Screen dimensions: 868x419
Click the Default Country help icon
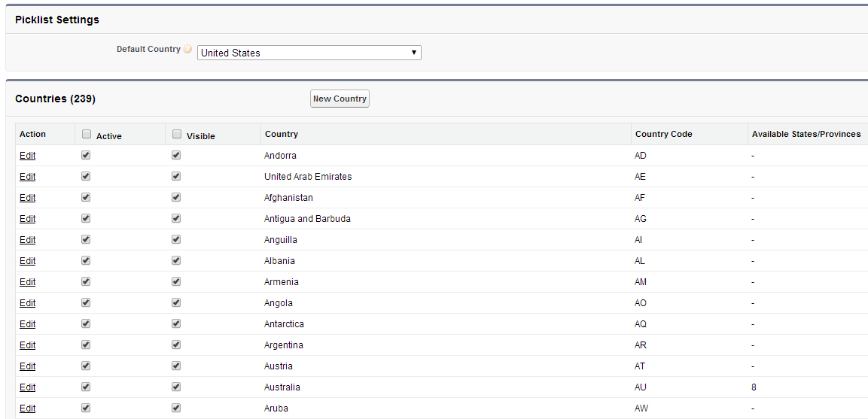tap(187, 50)
